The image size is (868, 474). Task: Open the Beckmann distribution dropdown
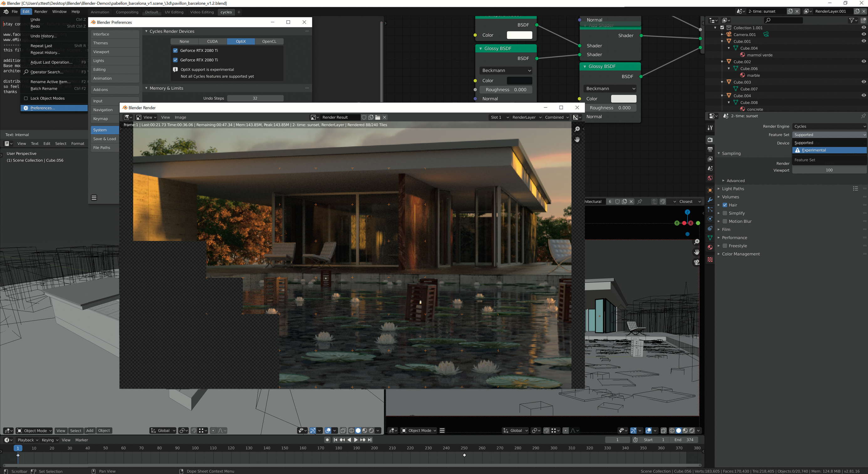click(x=506, y=70)
